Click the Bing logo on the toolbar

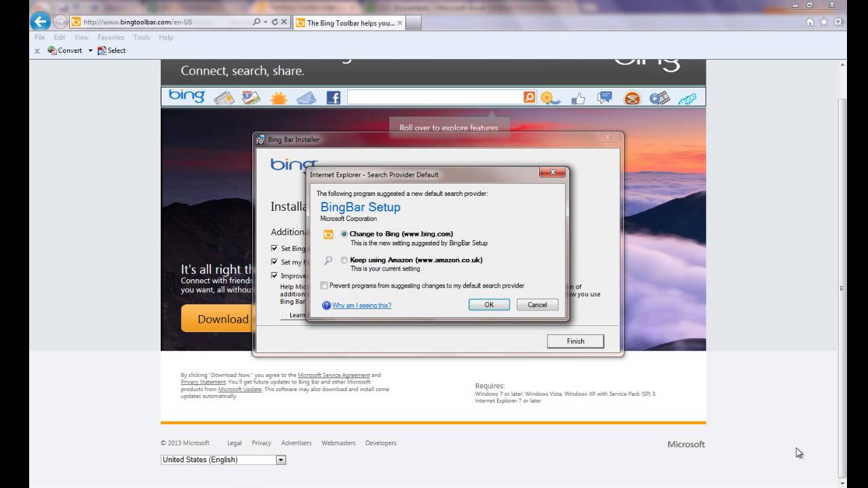point(186,96)
